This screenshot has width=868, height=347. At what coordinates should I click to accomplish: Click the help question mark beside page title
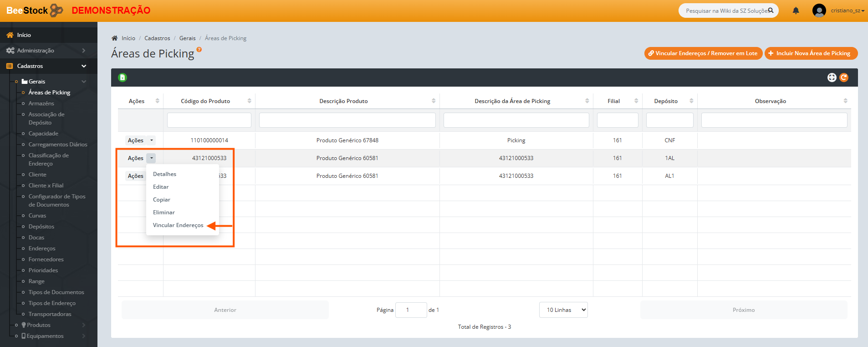pos(199,50)
